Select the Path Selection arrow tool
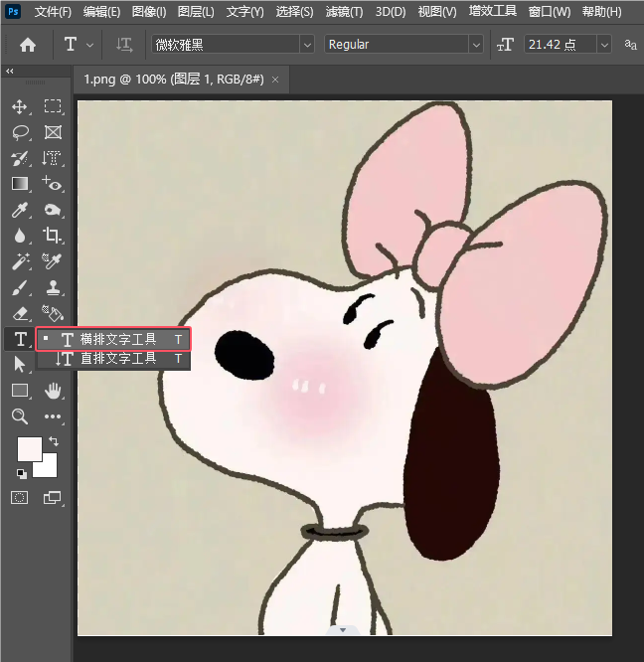This screenshot has width=644, height=662. 20,365
